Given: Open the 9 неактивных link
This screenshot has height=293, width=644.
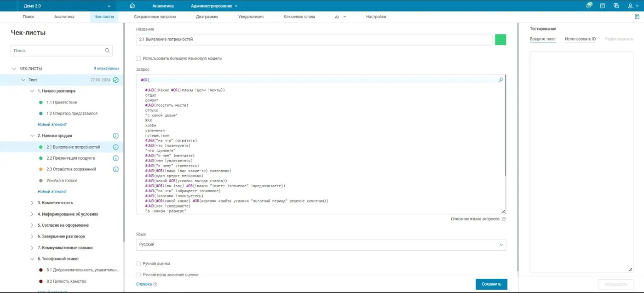Looking at the screenshot, I should (x=106, y=69).
